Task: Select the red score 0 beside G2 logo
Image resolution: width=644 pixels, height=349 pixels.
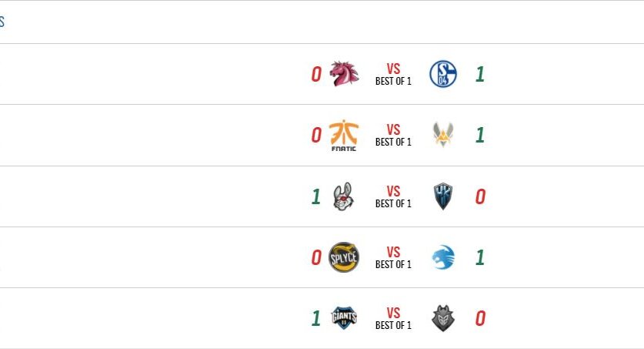Action: pyautogui.click(x=479, y=318)
